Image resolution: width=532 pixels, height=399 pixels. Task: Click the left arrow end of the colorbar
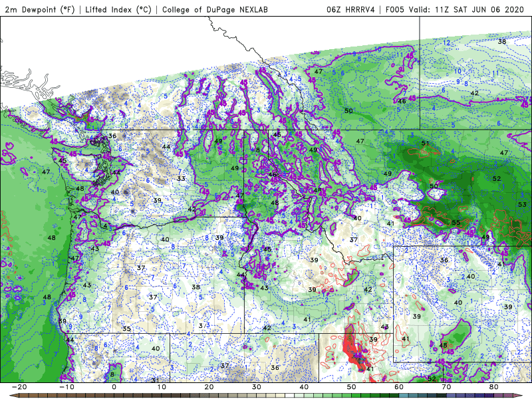[x=13, y=395]
